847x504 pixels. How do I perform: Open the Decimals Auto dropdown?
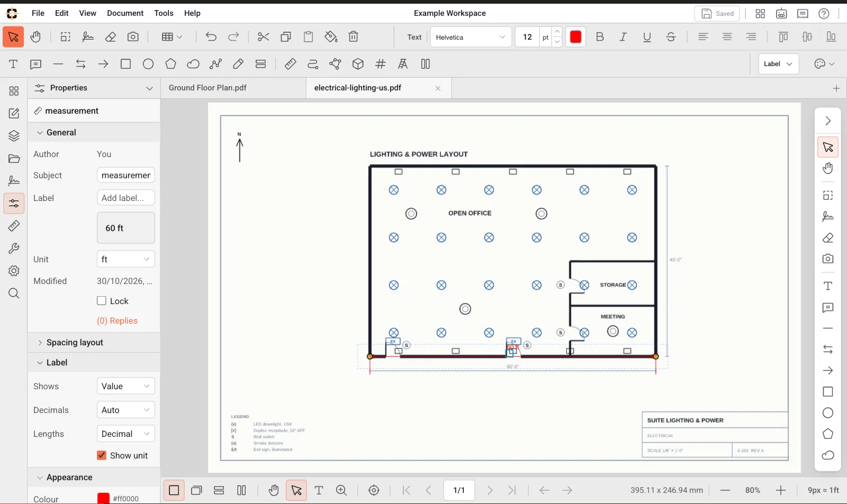coord(126,410)
